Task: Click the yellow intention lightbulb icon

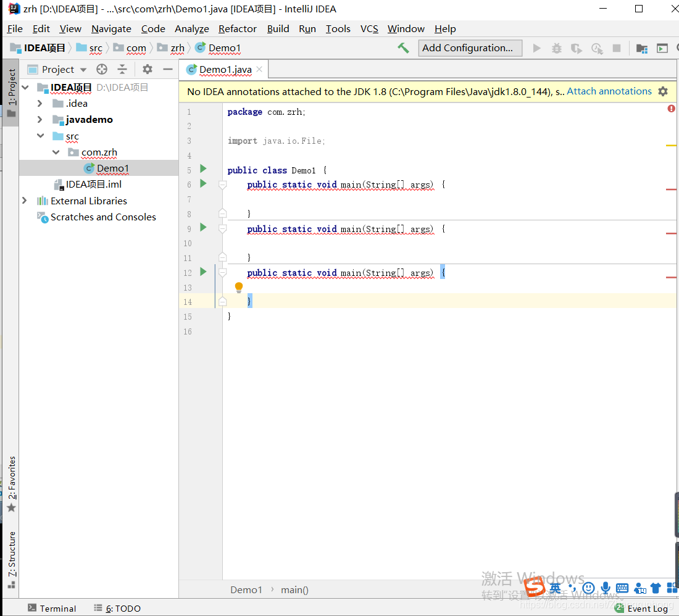Action: pos(239,288)
